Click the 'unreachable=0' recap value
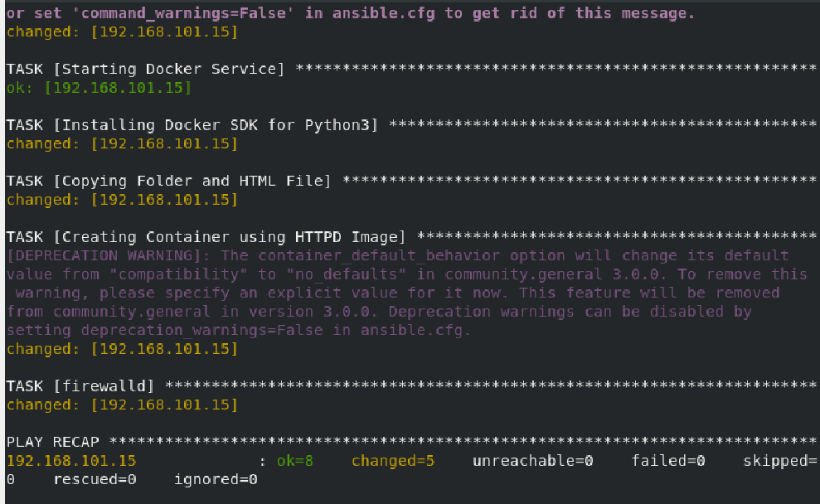Viewport: 820px width, 504px height. click(533, 461)
